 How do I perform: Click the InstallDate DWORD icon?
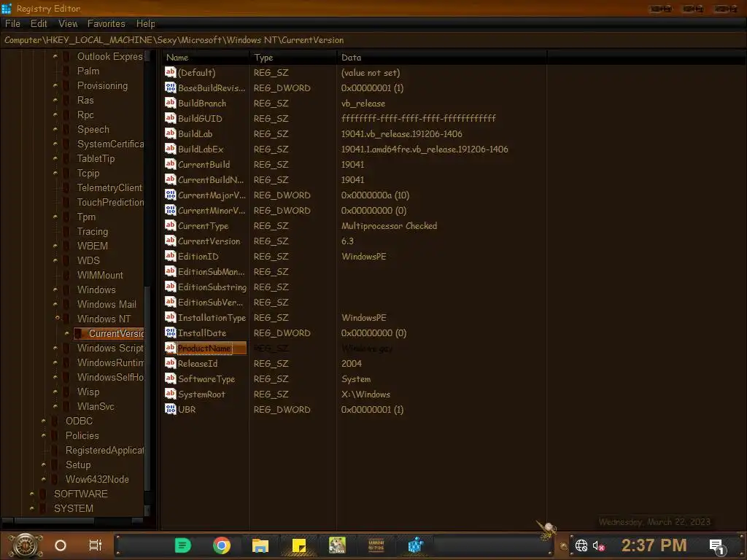(x=170, y=332)
